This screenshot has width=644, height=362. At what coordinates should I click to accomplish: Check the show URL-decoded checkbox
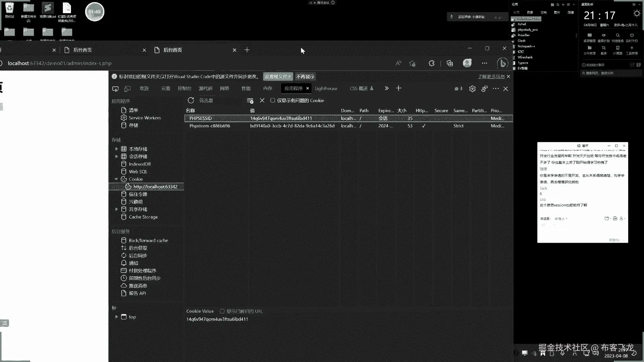pos(222,311)
